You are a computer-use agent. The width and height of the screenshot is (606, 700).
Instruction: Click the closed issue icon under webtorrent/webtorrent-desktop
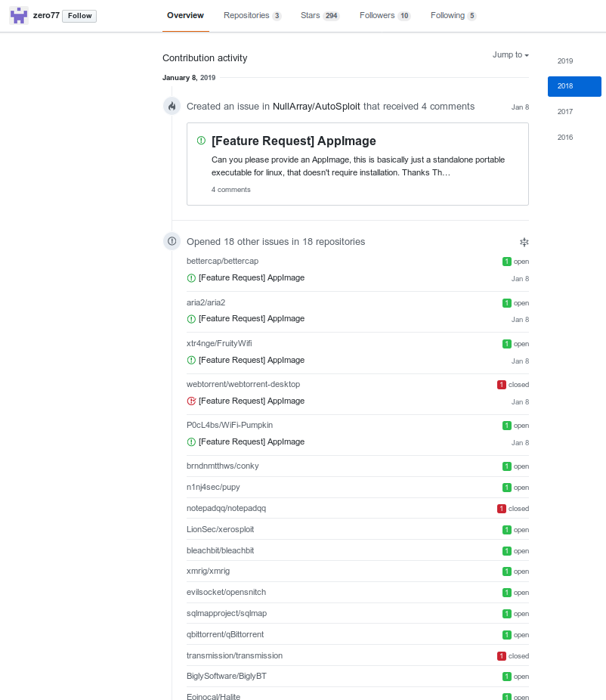tap(192, 401)
